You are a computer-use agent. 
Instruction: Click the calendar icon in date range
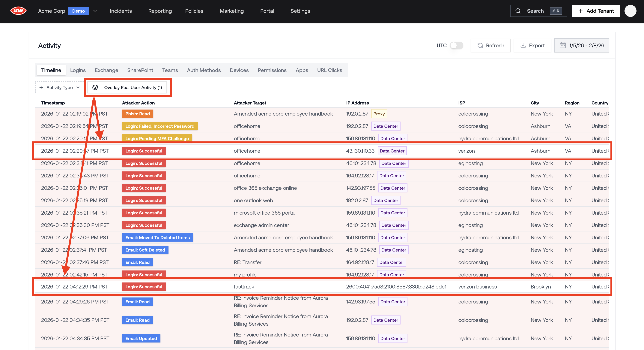click(562, 45)
